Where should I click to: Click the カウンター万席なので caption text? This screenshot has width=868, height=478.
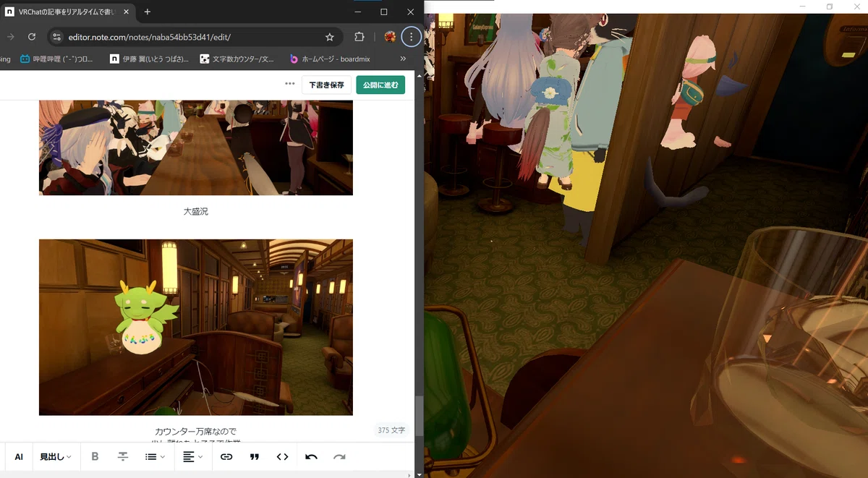point(195,432)
